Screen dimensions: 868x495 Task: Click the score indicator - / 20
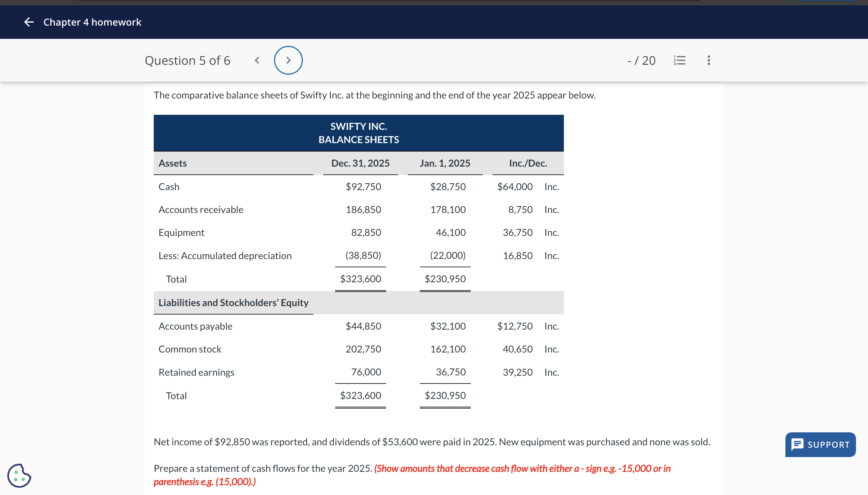click(x=641, y=61)
